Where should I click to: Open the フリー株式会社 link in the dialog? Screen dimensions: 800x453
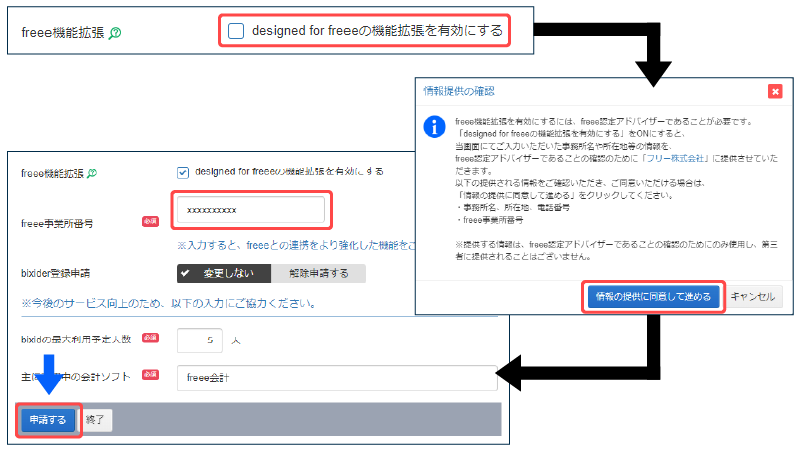tap(674, 159)
